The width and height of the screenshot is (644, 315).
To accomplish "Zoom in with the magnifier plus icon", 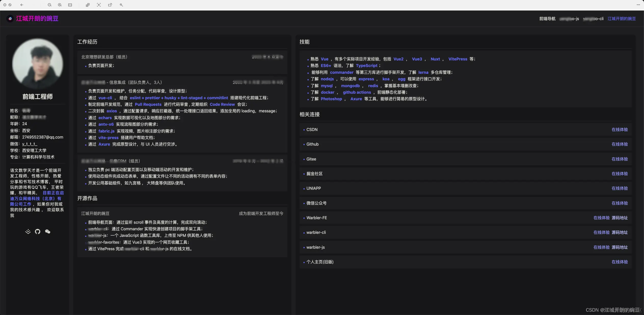I will click(x=60, y=5).
